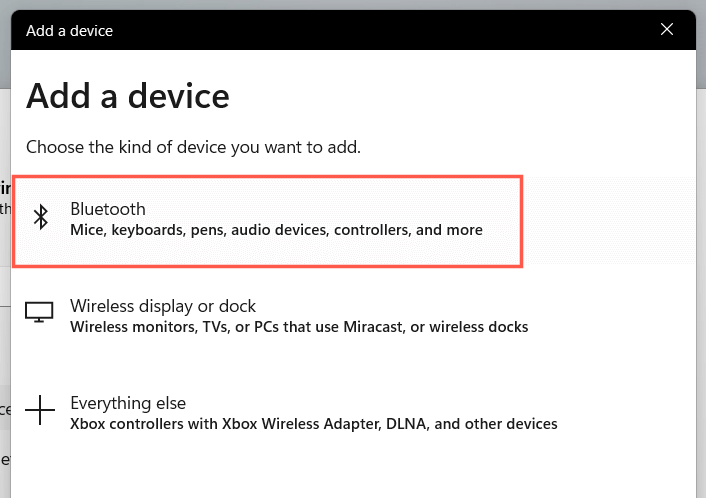This screenshot has height=498, width=706.
Task: Select the red-highlighted Bluetooth row
Action: click(267, 220)
